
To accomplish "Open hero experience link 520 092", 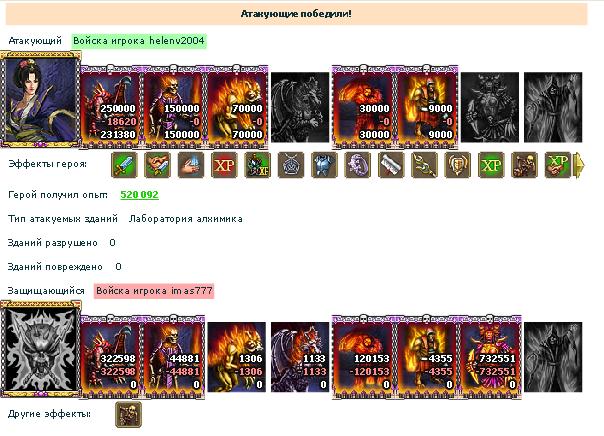I will click(139, 195).
